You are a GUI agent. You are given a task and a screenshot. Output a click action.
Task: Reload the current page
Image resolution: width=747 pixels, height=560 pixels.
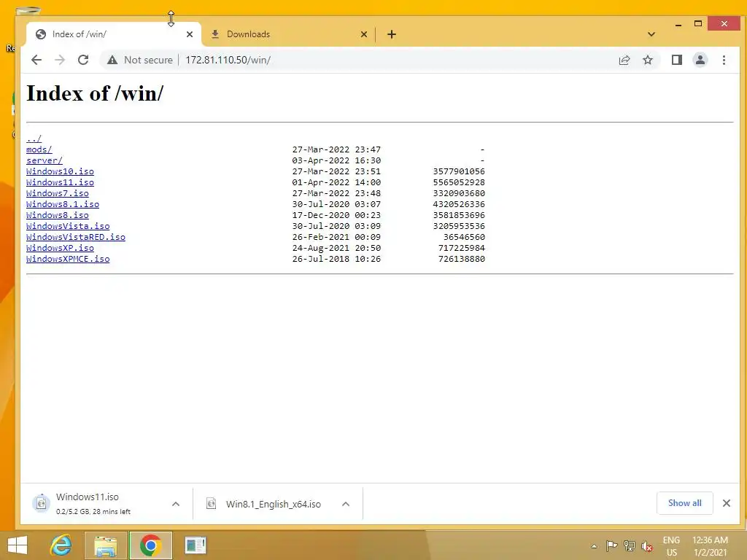(x=83, y=60)
